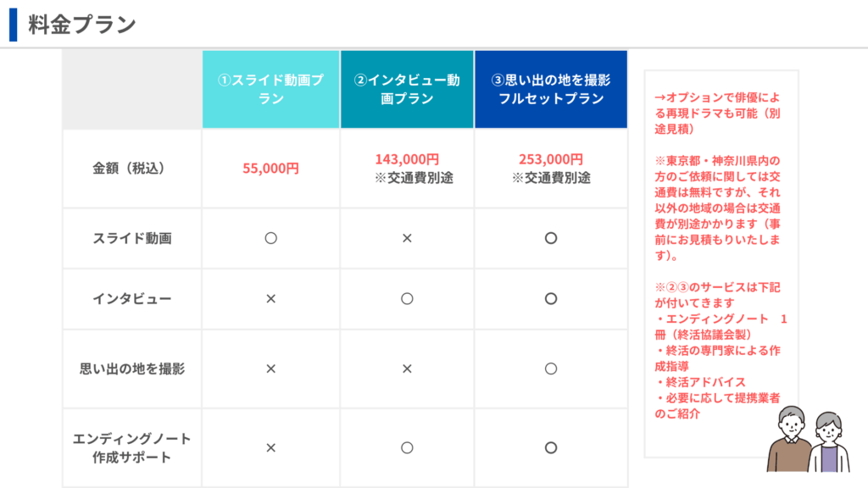Select the ②インタビュー動画プラン column header
Image resolution: width=868 pixels, height=488 pixels.
[x=407, y=89]
